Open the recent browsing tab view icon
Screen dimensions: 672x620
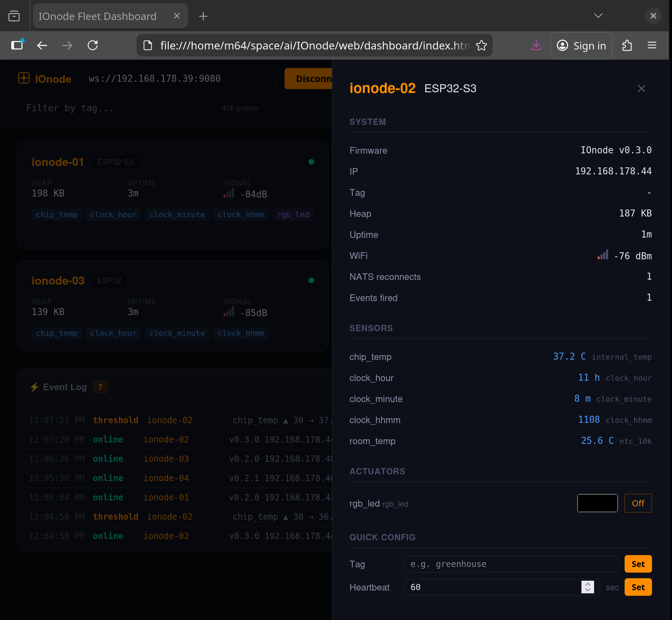click(x=14, y=16)
